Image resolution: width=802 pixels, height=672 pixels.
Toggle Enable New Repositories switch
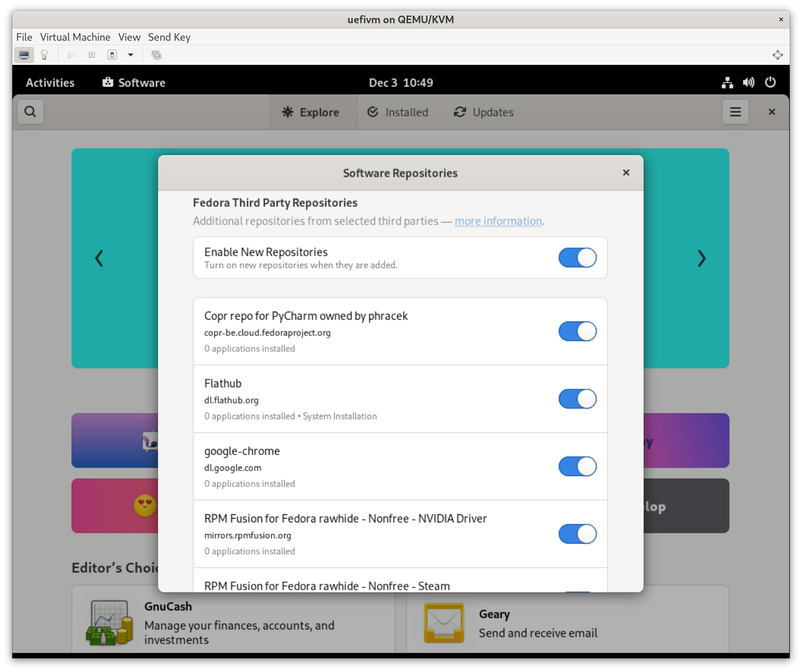(577, 258)
